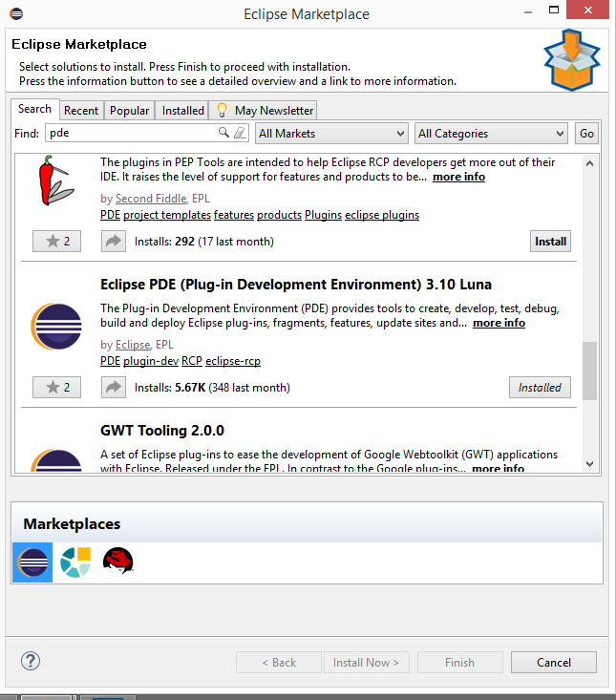Click the Marketplaces heading
This screenshot has height=700, width=616.
point(72,523)
